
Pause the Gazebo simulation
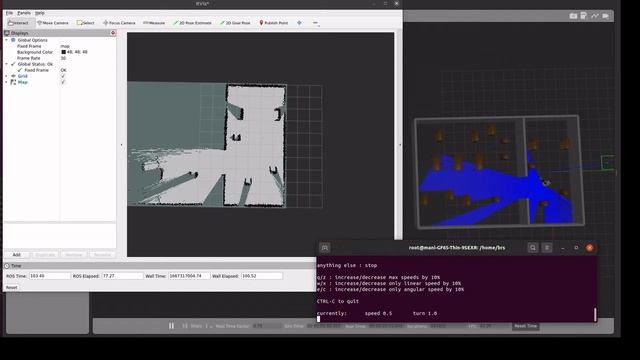click(x=171, y=326)
